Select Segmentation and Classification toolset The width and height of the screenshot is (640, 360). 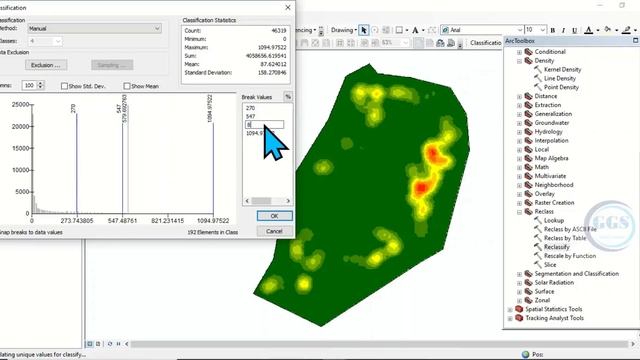tap(576, 273)
